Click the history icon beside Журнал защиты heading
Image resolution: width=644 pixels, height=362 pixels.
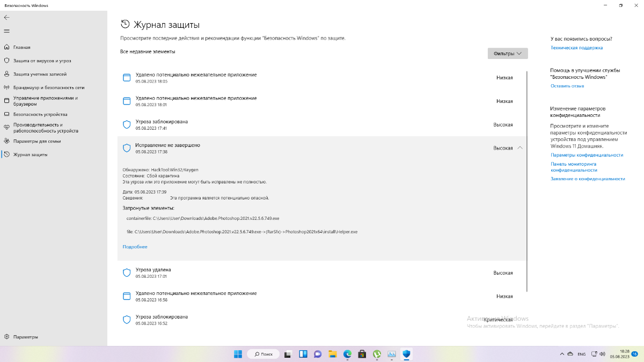(x=125, y=24)
